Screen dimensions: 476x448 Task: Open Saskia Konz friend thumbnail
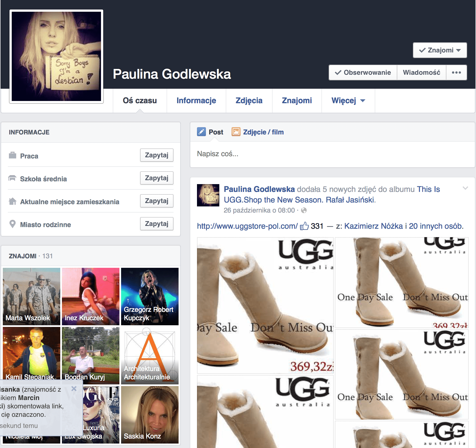point(150,415)
